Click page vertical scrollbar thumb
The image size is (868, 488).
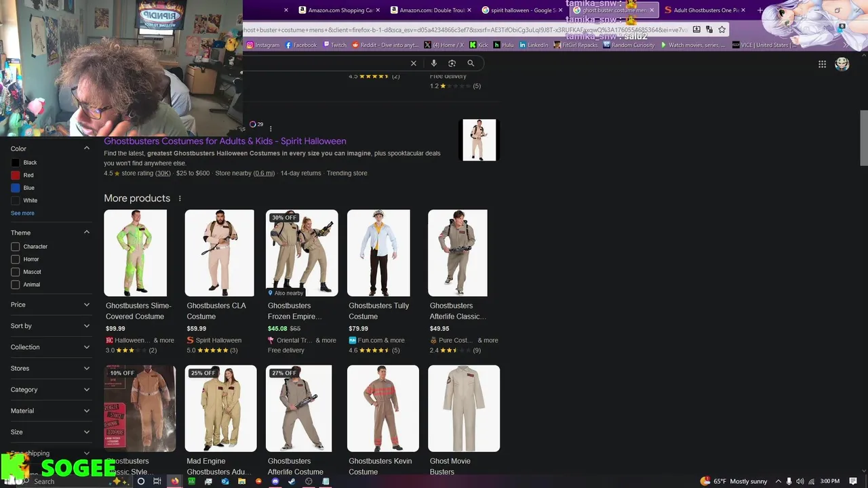click(x=863, y=137)
